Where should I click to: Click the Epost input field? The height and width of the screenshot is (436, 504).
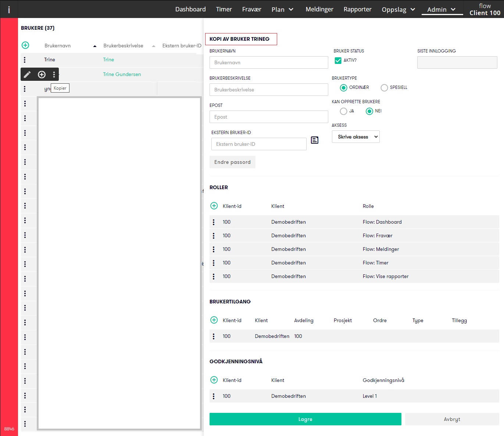[269, 117]
